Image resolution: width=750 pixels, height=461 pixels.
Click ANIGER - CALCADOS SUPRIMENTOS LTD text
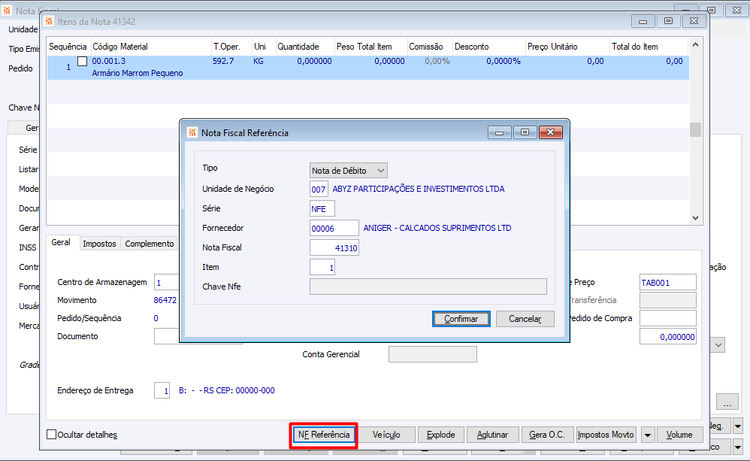tap(437, 228)
